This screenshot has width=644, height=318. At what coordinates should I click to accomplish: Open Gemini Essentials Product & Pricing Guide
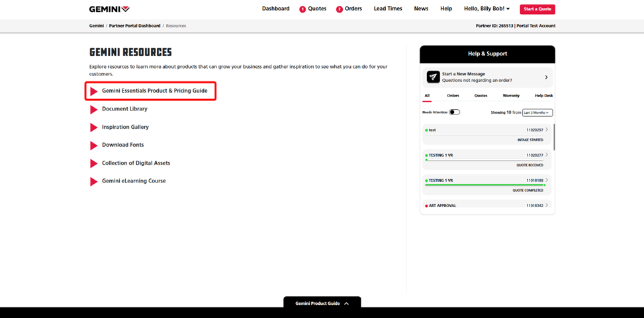154,91
